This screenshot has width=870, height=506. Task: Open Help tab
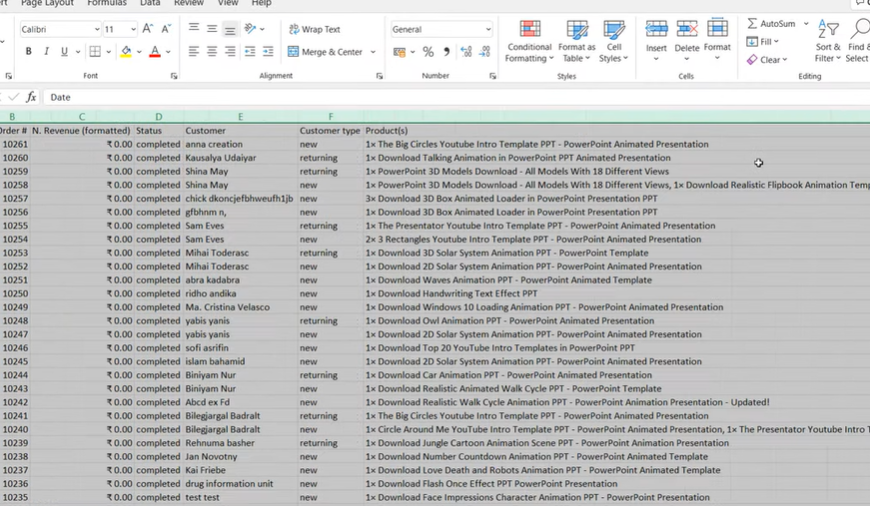coord(261,3)
